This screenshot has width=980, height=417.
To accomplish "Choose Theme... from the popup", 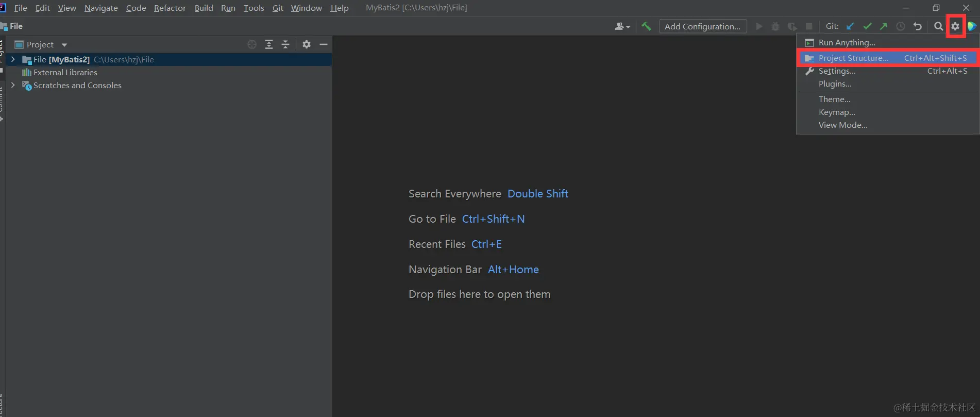I will point(888,99).
